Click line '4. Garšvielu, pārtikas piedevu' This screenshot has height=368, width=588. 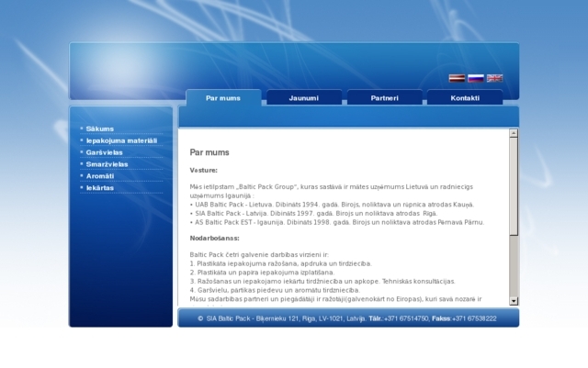[x=275, y=290]
